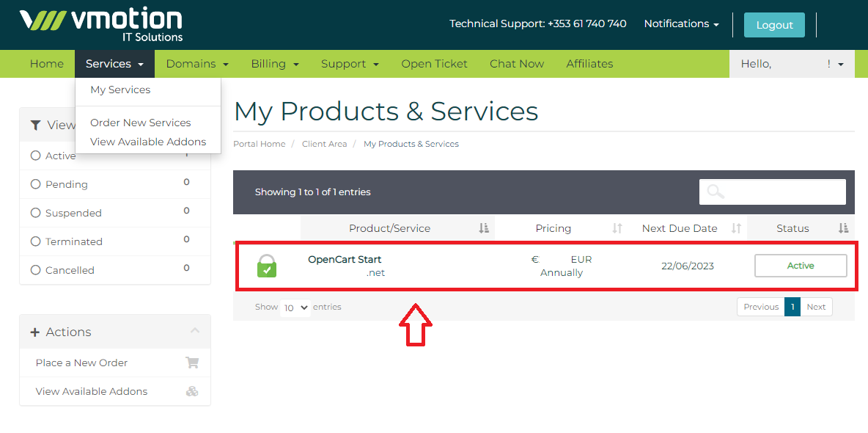Choose Order New Services
Image resolution: width=868 pixels, height=433 pixels.
tap(141, 123)
